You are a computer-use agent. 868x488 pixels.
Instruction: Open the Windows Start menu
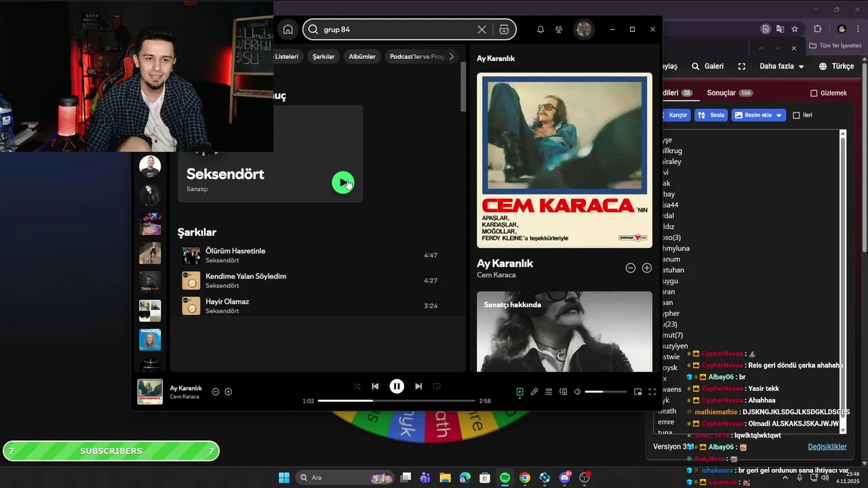tap(284, 478)
